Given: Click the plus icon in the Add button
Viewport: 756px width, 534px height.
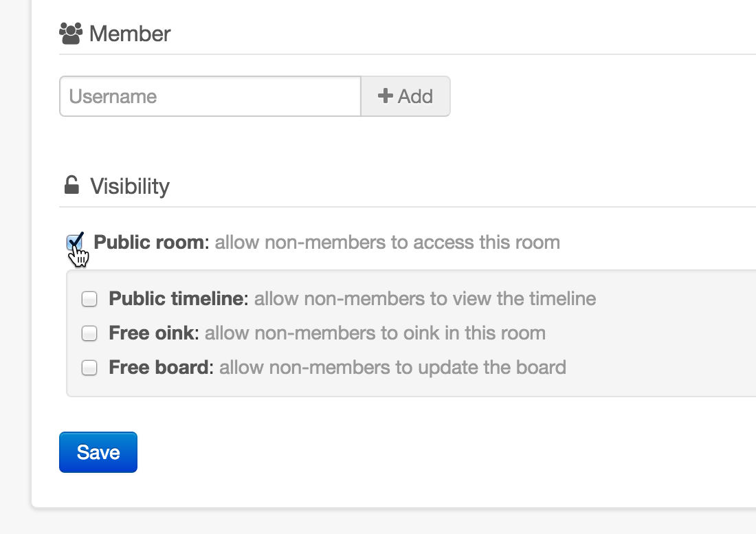Looking at the screenshot, I should [x=385, y=96].
